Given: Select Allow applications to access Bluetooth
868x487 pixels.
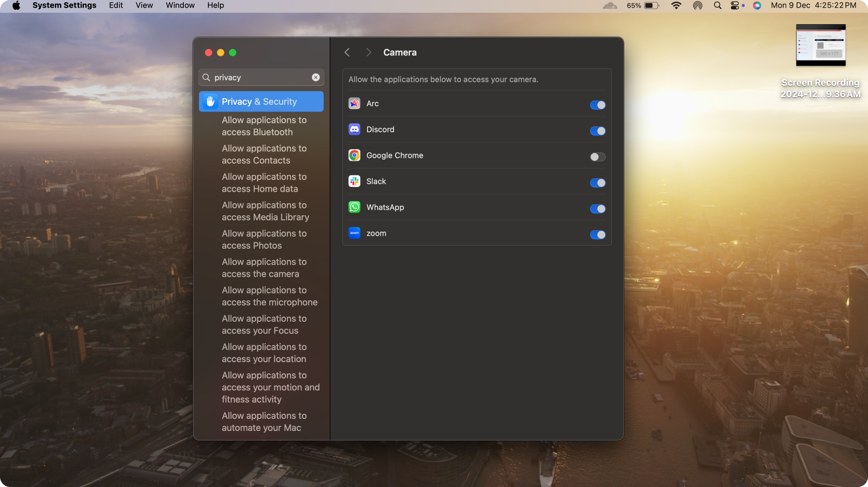Looking at the screenshot, I should (264, 126).
